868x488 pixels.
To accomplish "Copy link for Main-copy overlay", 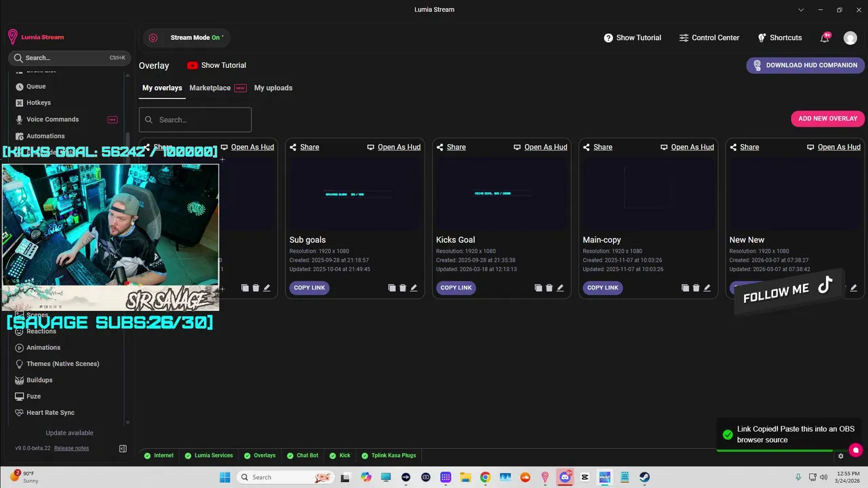I will coord(603,288).
